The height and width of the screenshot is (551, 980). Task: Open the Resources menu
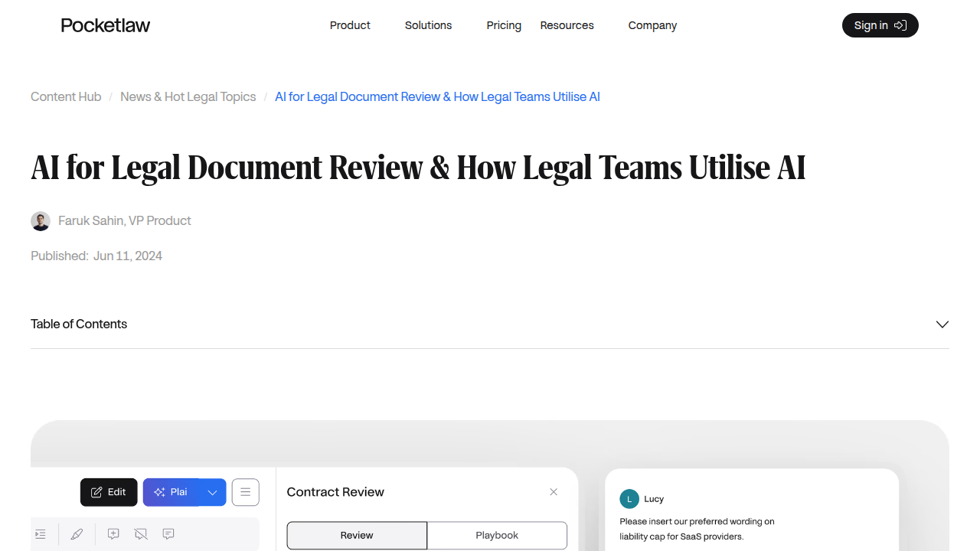point(567,25)
